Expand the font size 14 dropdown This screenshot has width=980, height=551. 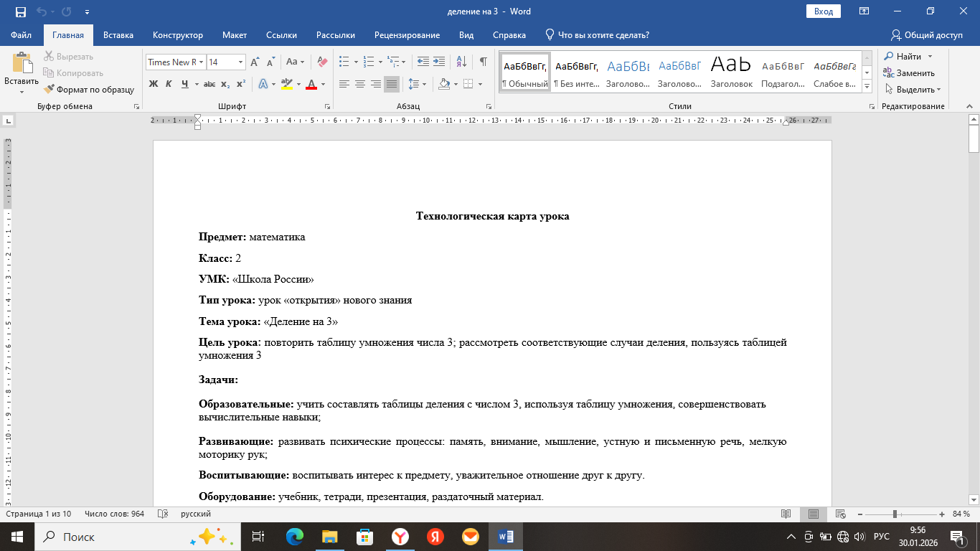point(240,62)
